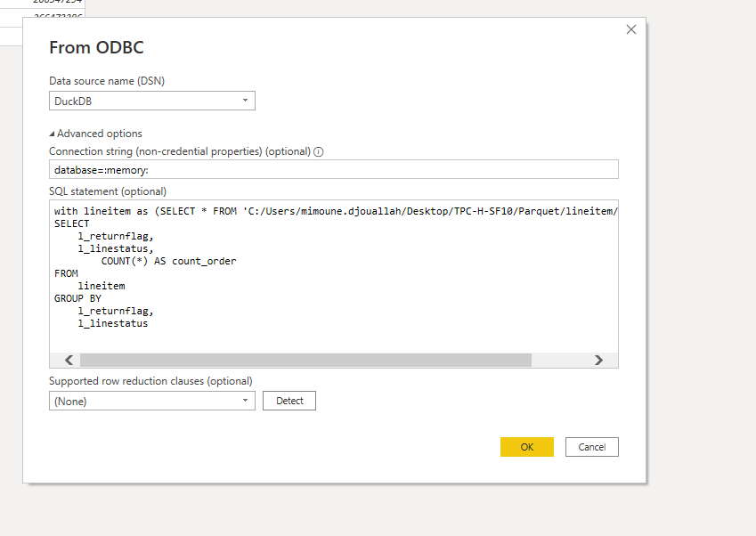Click the left arrow of SQL scrollbar
Viewport: 756px width, 536px height.
tap(69, 361)
